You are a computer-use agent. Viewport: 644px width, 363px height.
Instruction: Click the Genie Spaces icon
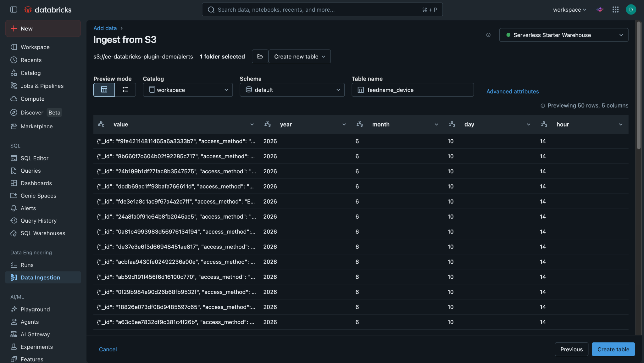click(14, 195)
